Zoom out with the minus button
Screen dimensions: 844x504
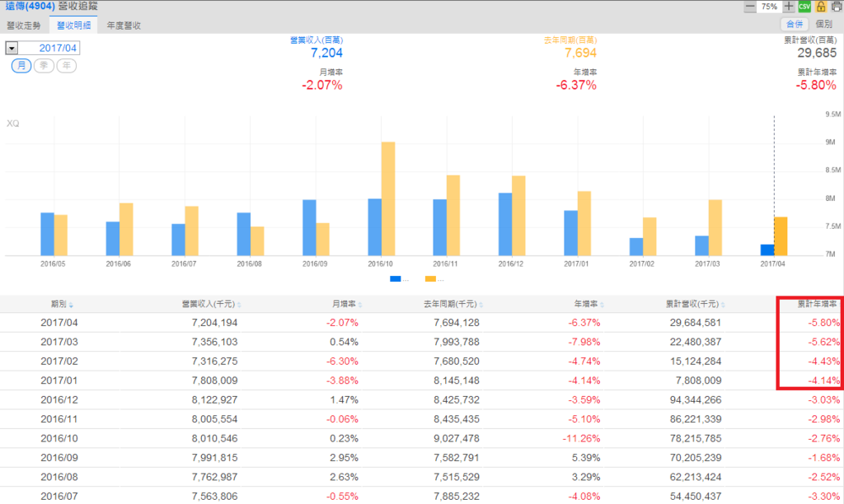pos(750,7)
